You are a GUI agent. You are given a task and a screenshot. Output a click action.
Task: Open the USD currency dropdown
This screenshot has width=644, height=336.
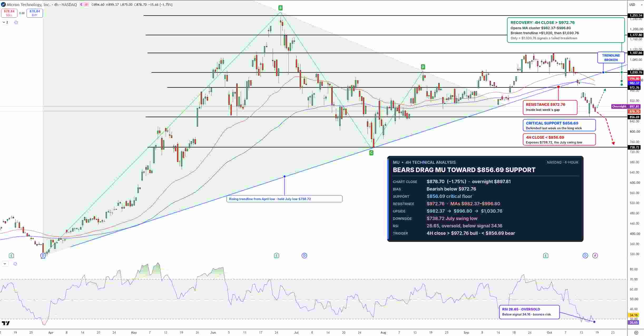click(636, 4)
